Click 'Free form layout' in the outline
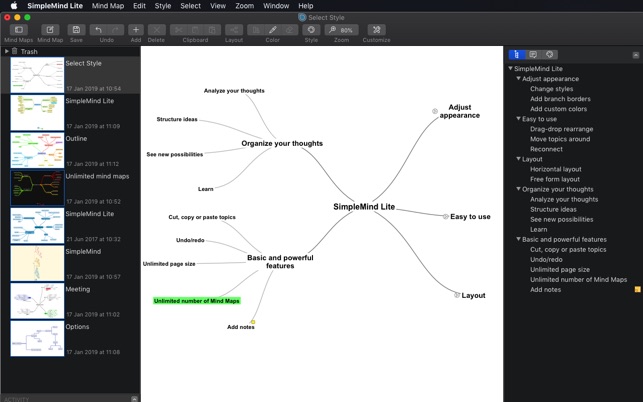This screenshot has height=402, width=643. [555, 179]
